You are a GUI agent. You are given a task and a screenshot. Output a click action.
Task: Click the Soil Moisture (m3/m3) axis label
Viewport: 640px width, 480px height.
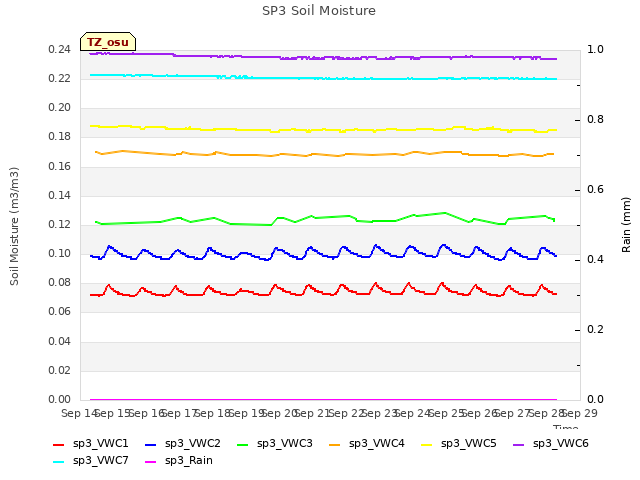(14, 226)
